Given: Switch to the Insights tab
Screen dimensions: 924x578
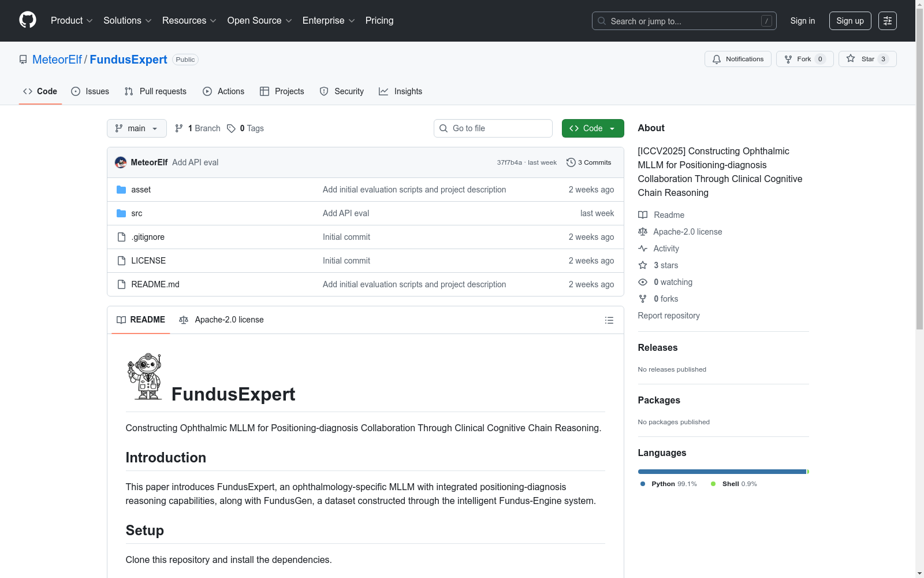Looking at the screenshot, I should click(x=401, y=91).
